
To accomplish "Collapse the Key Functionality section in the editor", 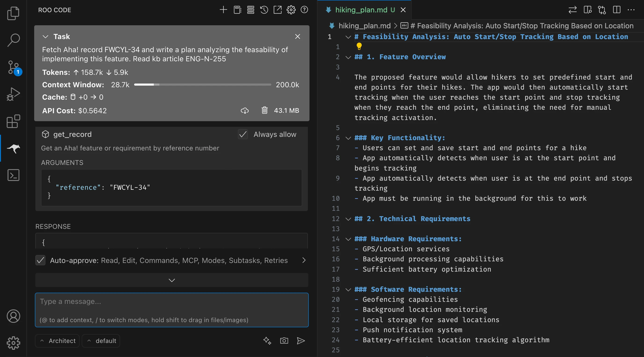I will click(348, 138).
